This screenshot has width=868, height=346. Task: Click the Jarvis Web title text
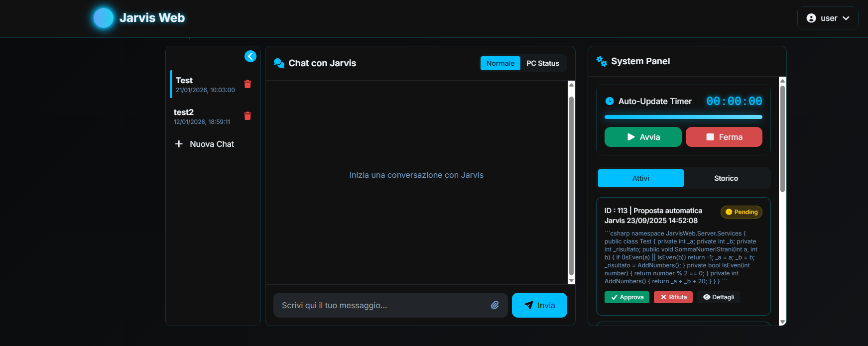click(152, 18)
